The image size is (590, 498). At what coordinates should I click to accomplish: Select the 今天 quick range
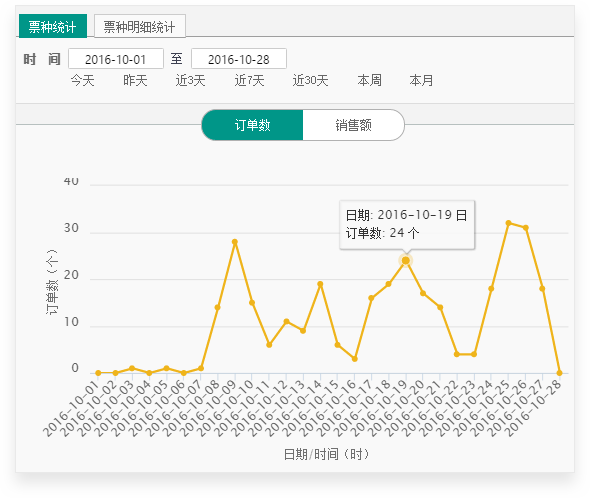point(82,80)
